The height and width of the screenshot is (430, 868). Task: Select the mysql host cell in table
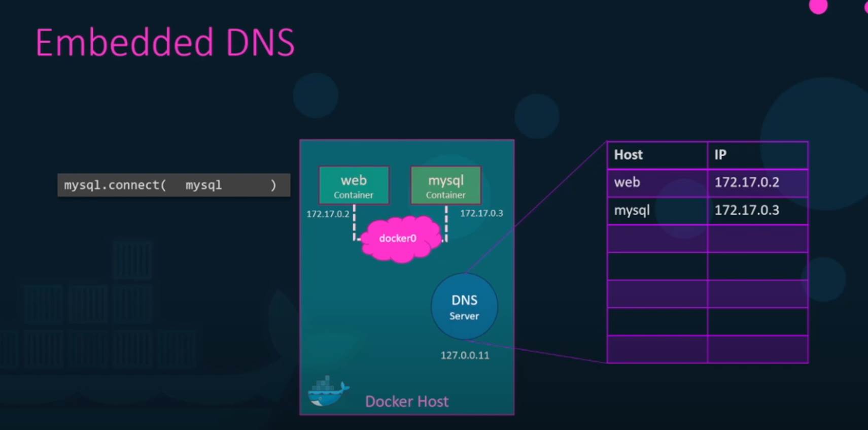pyautogui.click(x=657, y=211)
